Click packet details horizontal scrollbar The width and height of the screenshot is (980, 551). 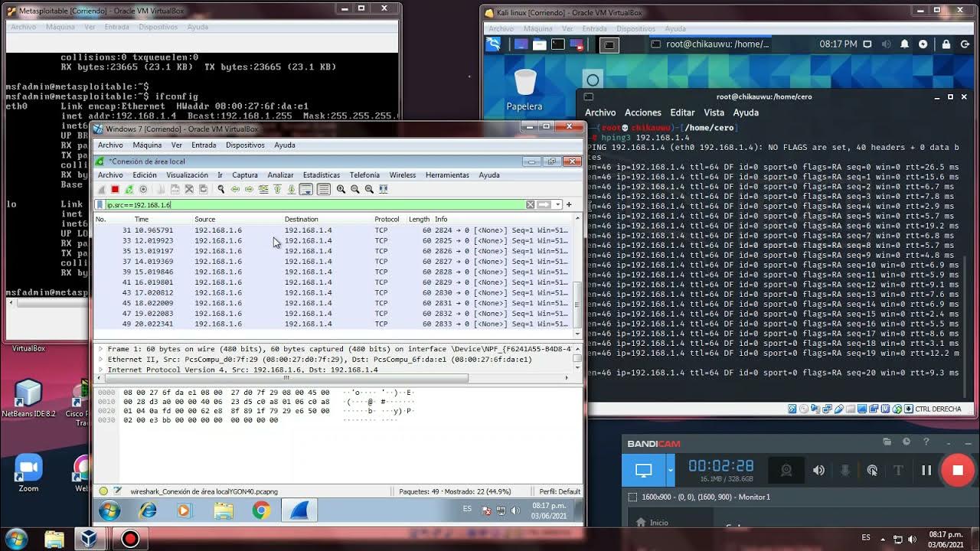pos(288,378)
